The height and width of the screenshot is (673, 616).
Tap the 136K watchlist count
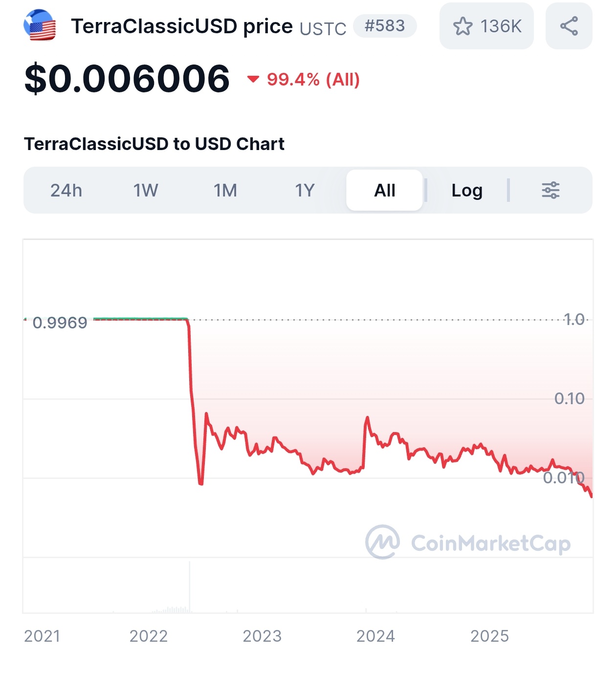click(x=501, y=26)
